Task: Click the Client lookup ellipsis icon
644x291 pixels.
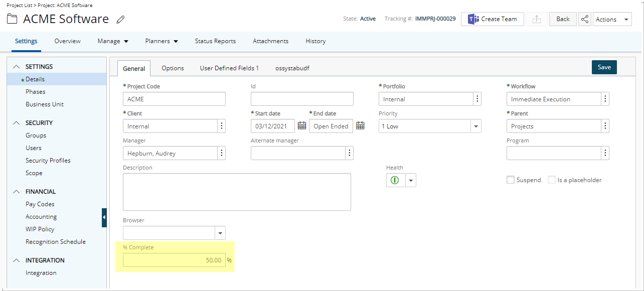Action: tap(222, 126)
